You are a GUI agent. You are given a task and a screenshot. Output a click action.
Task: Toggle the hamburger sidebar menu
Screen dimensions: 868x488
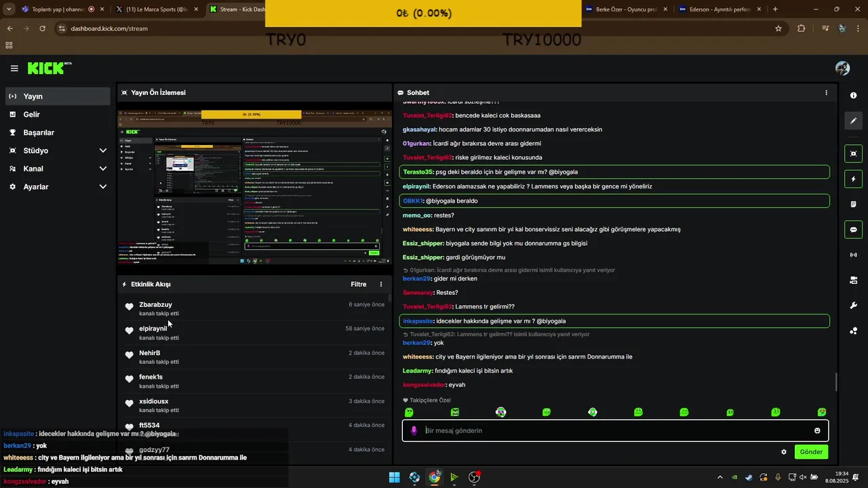coord(14,68)
